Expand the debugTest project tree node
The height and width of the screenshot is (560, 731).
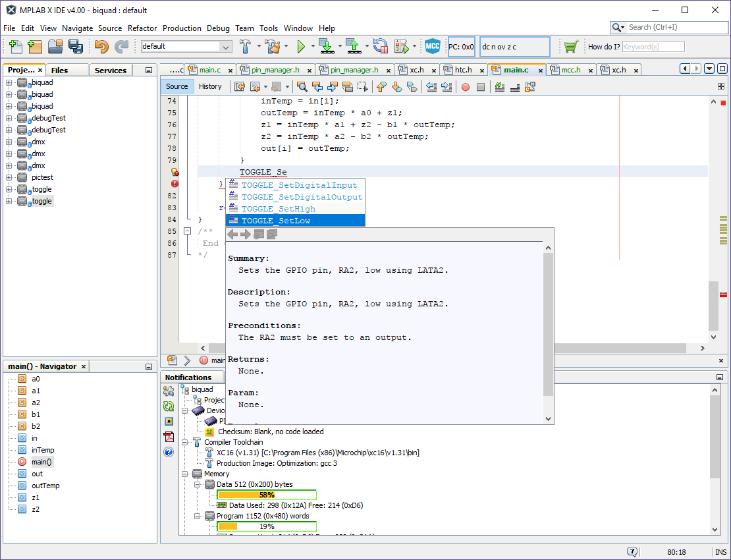click(9, 118)
